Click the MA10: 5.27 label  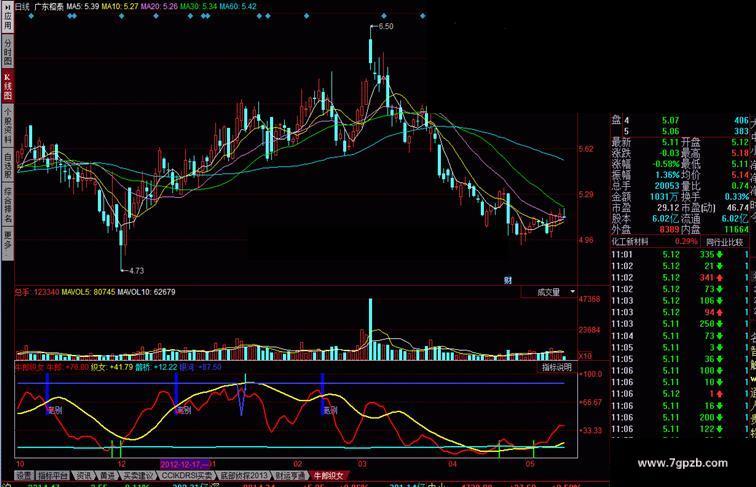pos(119,7)
